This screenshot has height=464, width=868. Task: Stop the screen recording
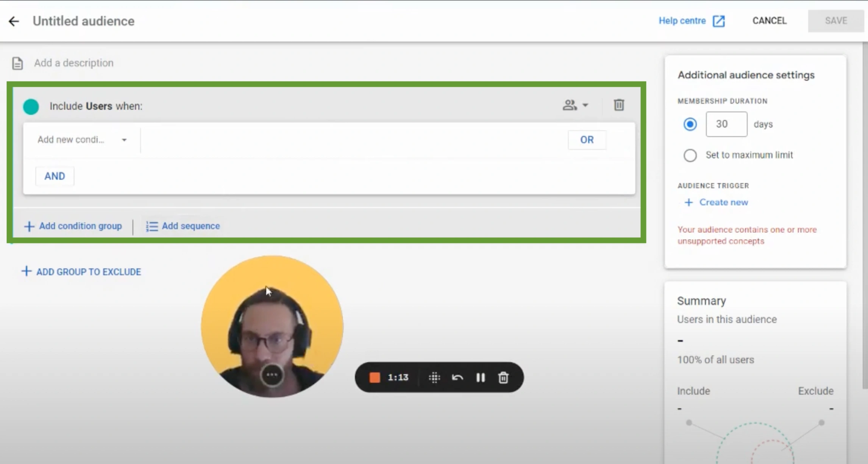point(375,378)
